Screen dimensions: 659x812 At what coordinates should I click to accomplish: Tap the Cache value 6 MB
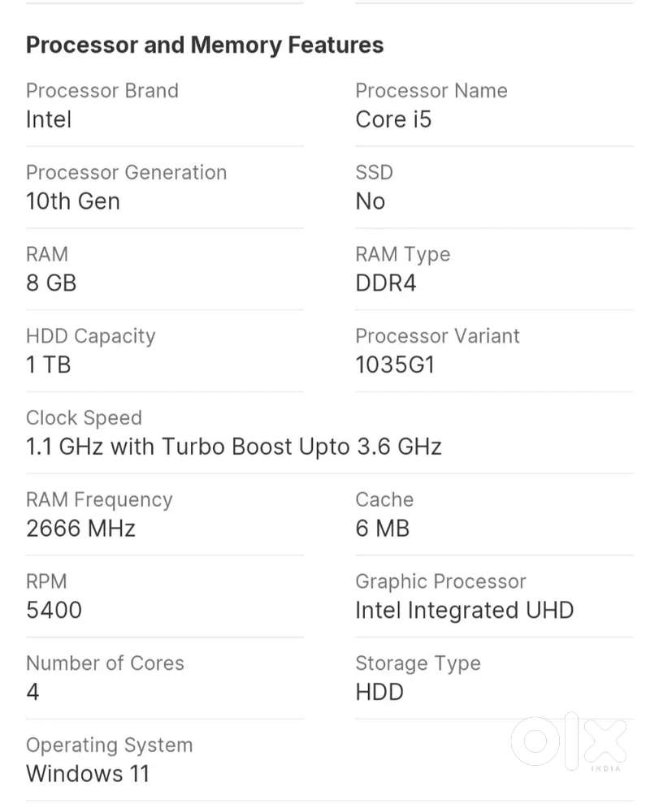(x=382, y=529)
